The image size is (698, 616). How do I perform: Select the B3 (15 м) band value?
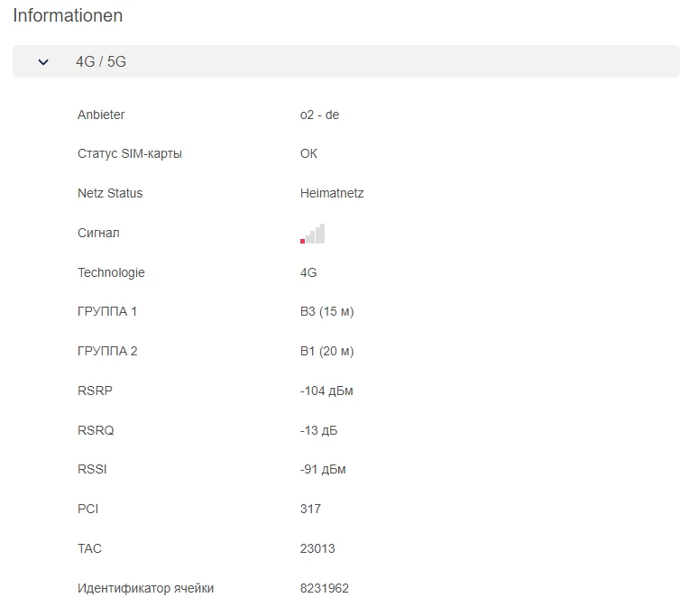pyautogui.click(x=327, y=311)
